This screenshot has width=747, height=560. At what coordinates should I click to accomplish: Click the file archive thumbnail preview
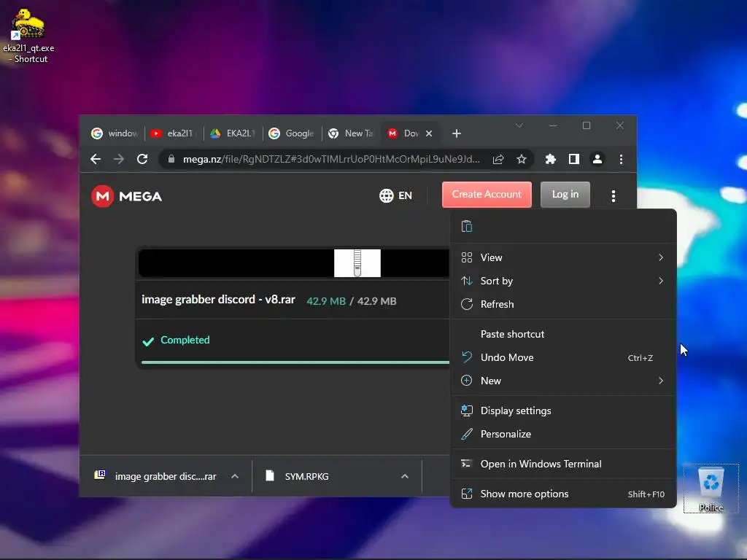coord(357,262)
